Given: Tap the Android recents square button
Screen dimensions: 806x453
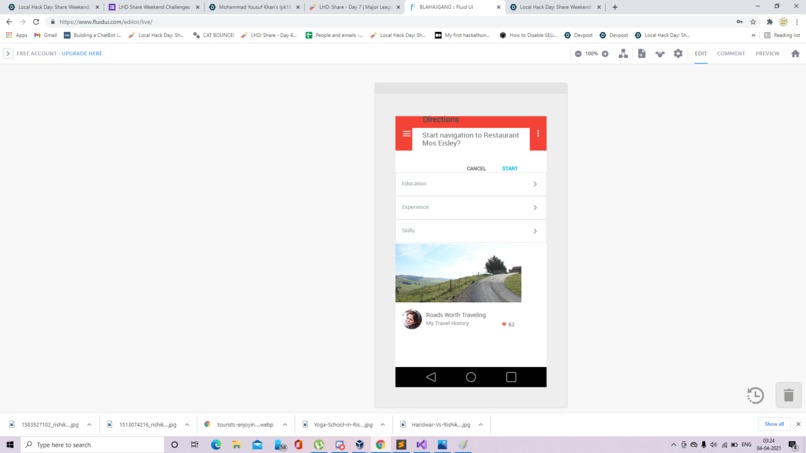Looking at the screenshot, I should (x=511, y=377).
